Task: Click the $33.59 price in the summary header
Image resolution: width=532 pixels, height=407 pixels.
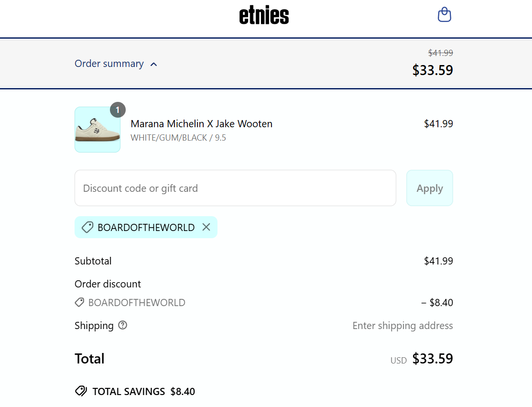Action: point(433,70)
